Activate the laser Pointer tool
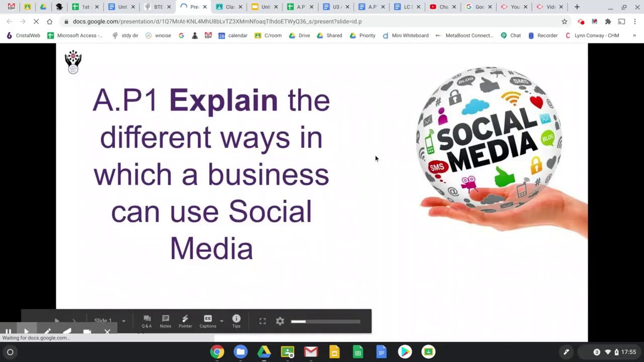The image size is (644, 362). point(185,321)
